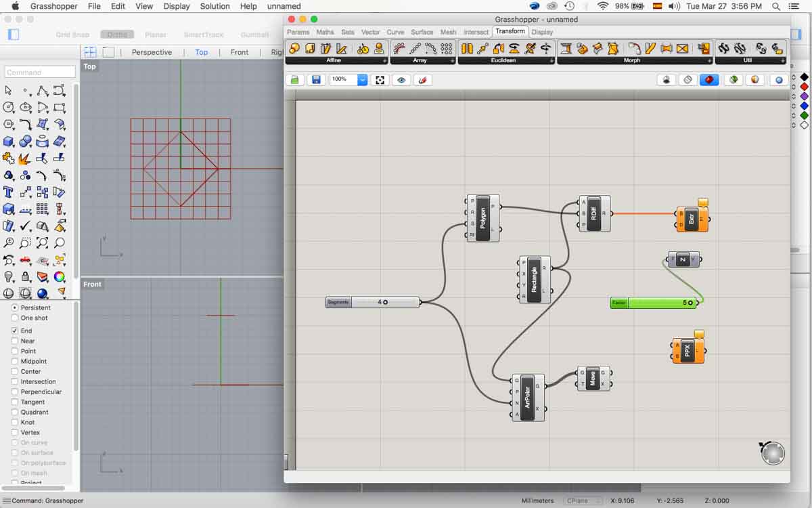Toggle the preview eye icon in Grasshopper
This screenshot has width=812, height=508.
click(x=401, y=80)
